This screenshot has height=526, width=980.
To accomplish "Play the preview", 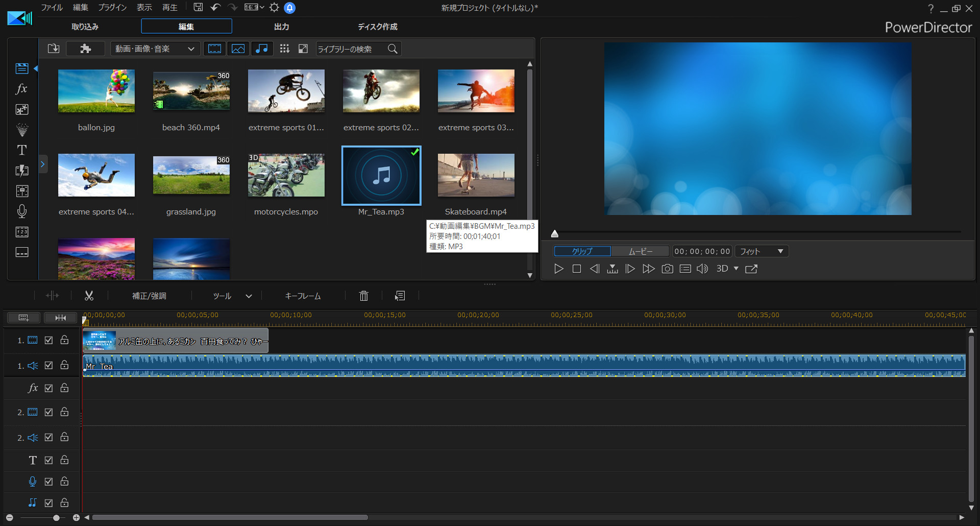I will pos(559,269).
